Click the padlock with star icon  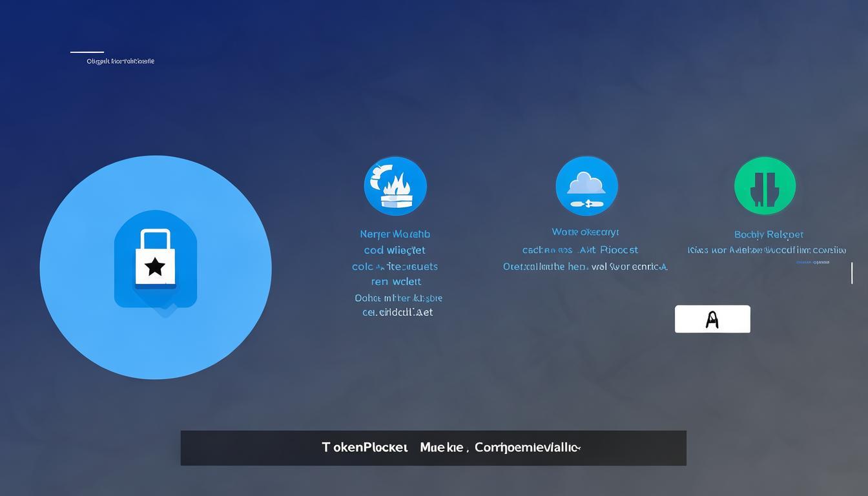[155, 260]
